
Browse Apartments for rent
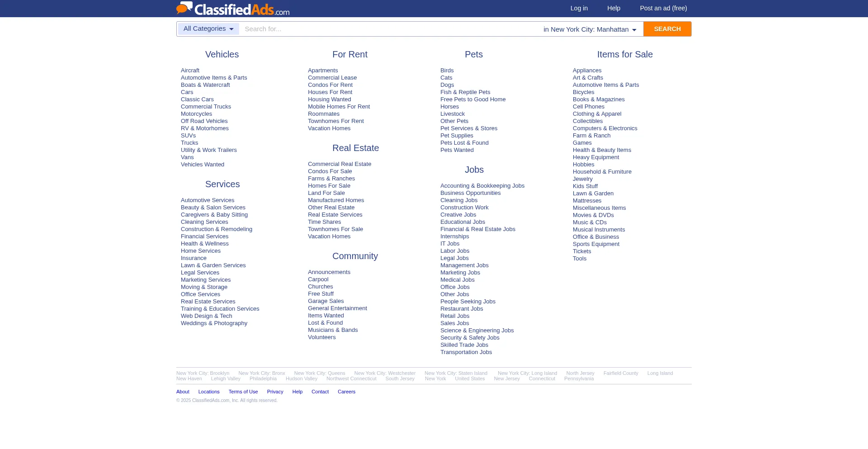click(x=323, y=71)
